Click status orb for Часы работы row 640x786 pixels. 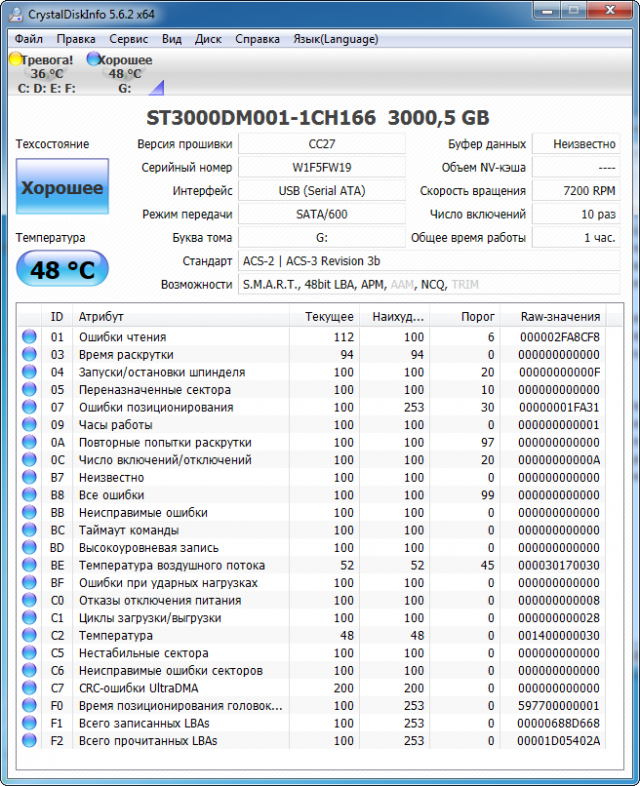tap(29, 424)
